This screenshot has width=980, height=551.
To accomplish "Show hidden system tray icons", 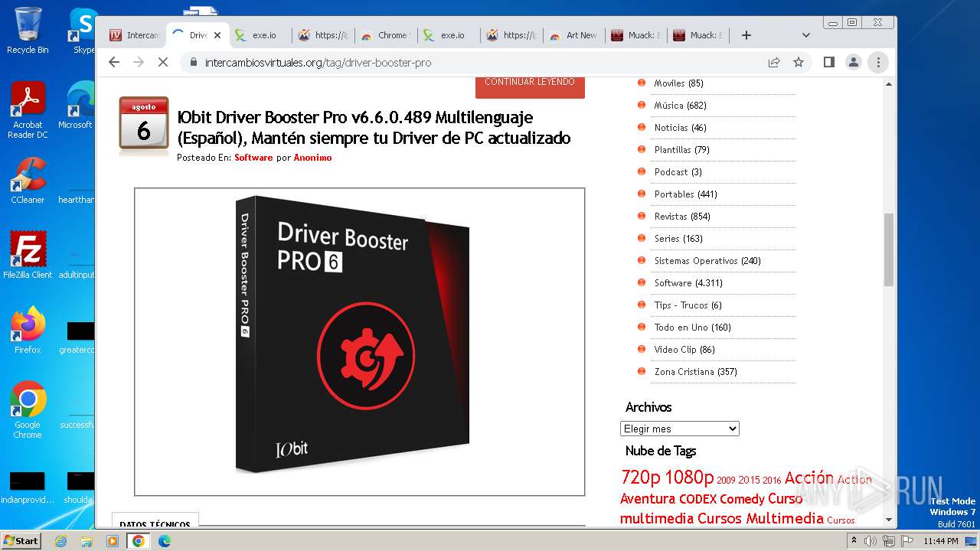I will (x=854, y=541).
